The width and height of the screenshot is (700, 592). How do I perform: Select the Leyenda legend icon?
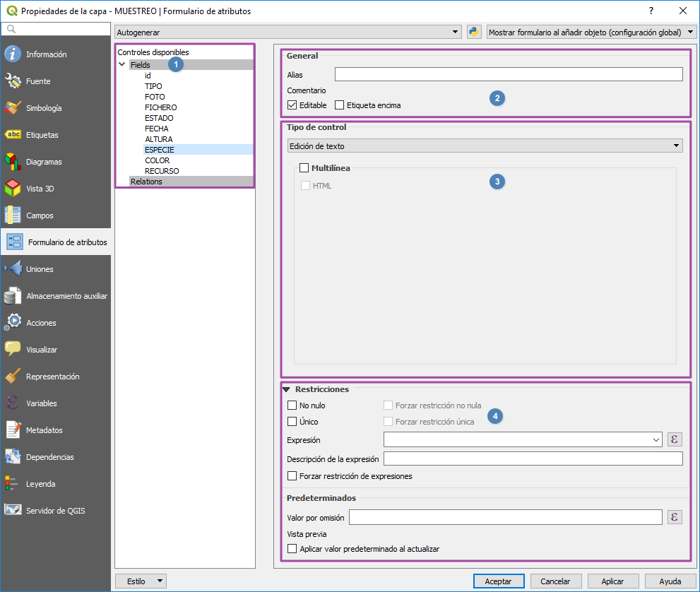11,483
